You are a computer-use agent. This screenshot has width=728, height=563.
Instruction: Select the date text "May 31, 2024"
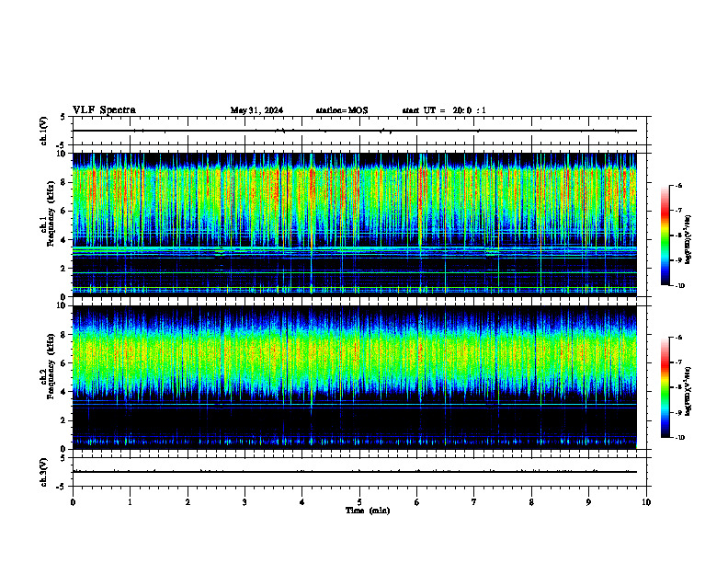pos(256,110)
